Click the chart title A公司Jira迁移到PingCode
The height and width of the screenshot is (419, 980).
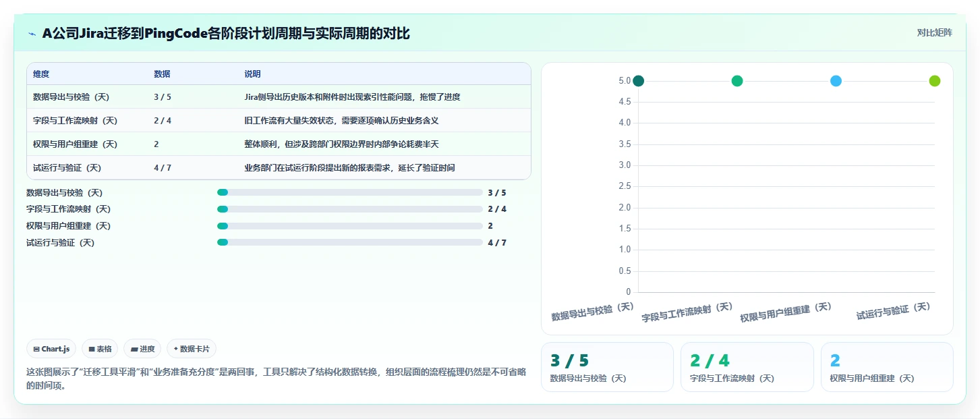click(x=226, y=34)
